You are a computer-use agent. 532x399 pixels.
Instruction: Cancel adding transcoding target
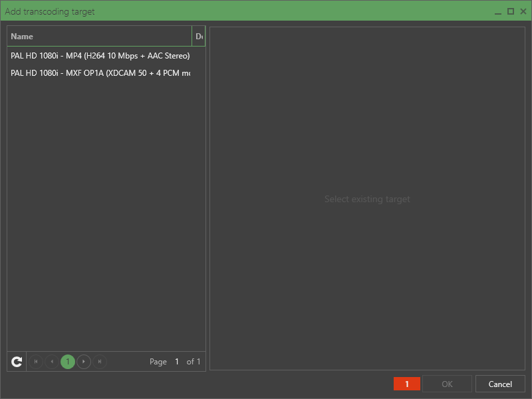point(500,384)
